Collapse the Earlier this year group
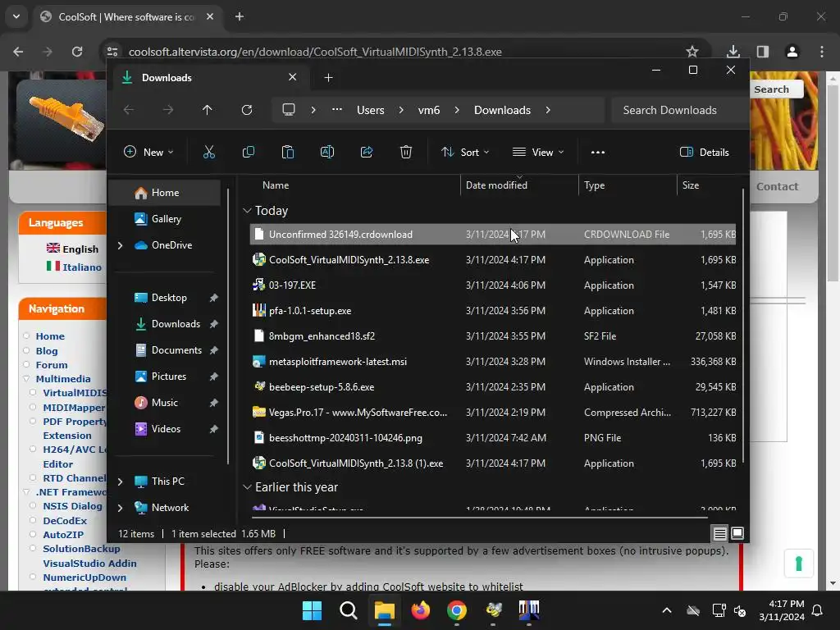The image size is (840, 630). 247,487
